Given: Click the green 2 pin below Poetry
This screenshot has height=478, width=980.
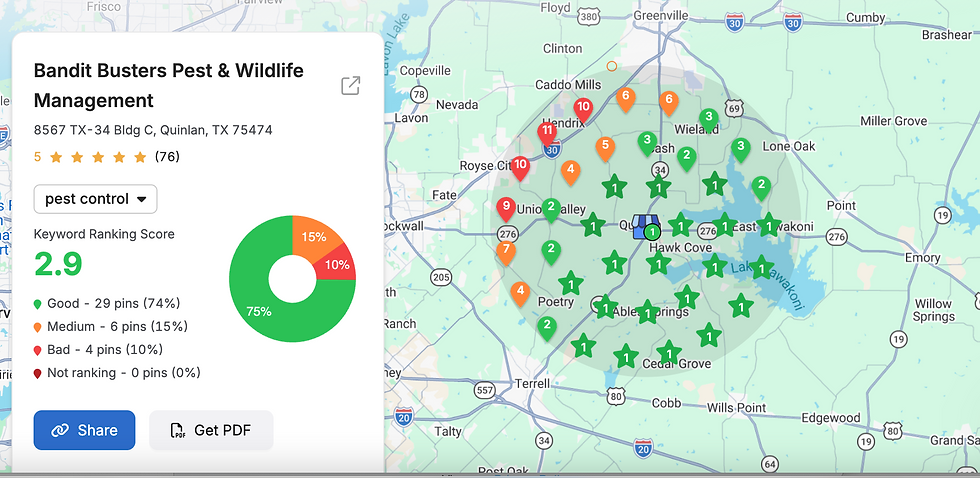Looking at the screenshot, I should coord(547,329).
